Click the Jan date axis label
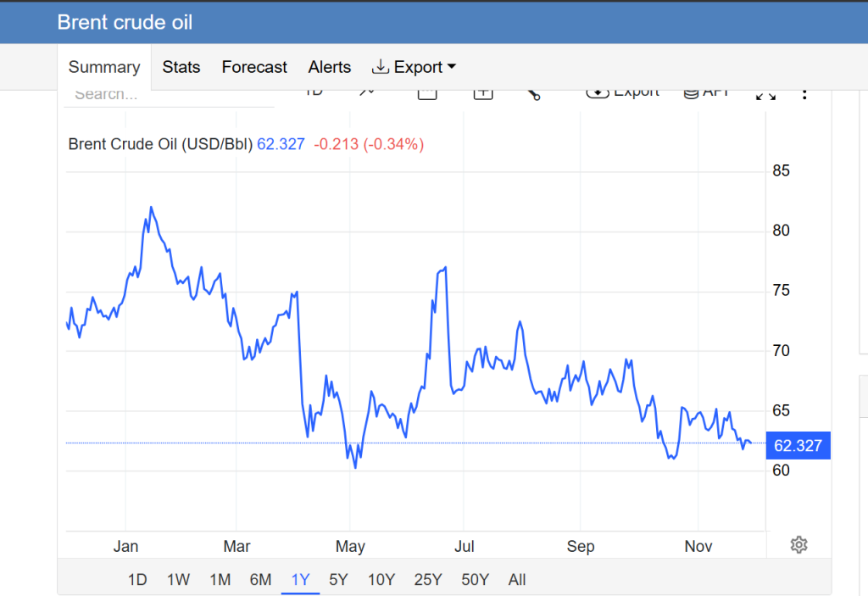This screenshot has width=868, height=596. click(125, 546)
